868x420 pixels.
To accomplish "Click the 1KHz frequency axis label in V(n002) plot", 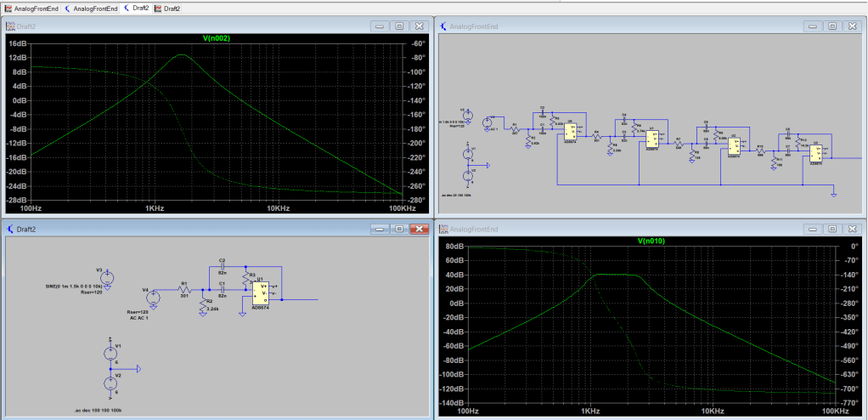I will point(152,208).
